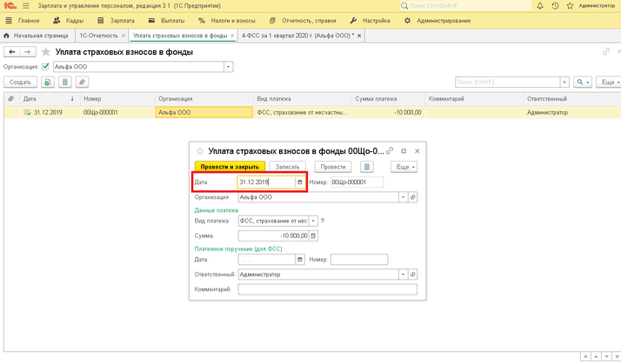This screenshot has width=621, height=364.
Task: Switch to the 1С-Отчетность tab
Action: tap(99, 36)
